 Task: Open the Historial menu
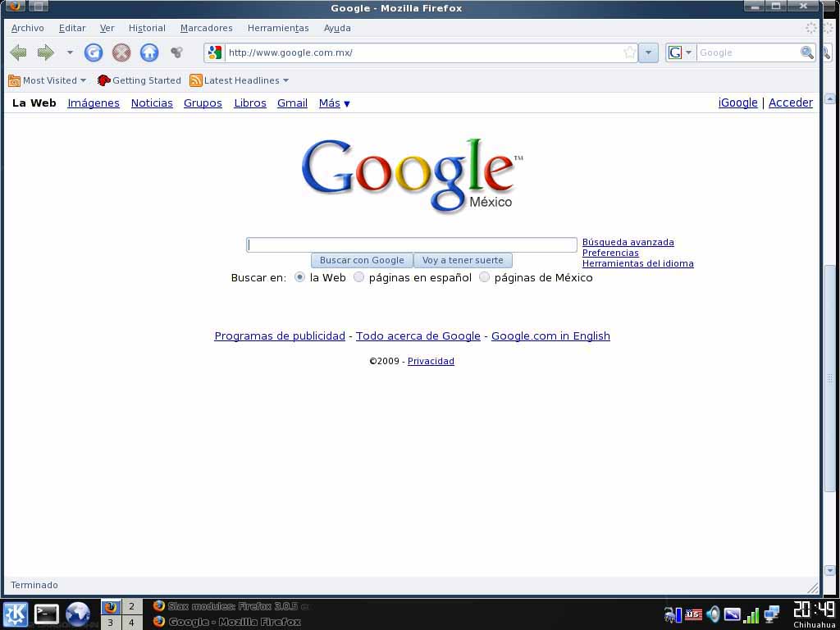click(147, 29)
